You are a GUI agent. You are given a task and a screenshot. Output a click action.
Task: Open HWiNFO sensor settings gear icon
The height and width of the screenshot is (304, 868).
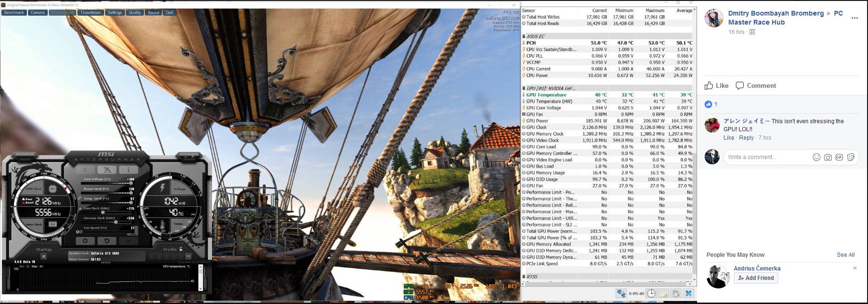(x=676, y=294)
